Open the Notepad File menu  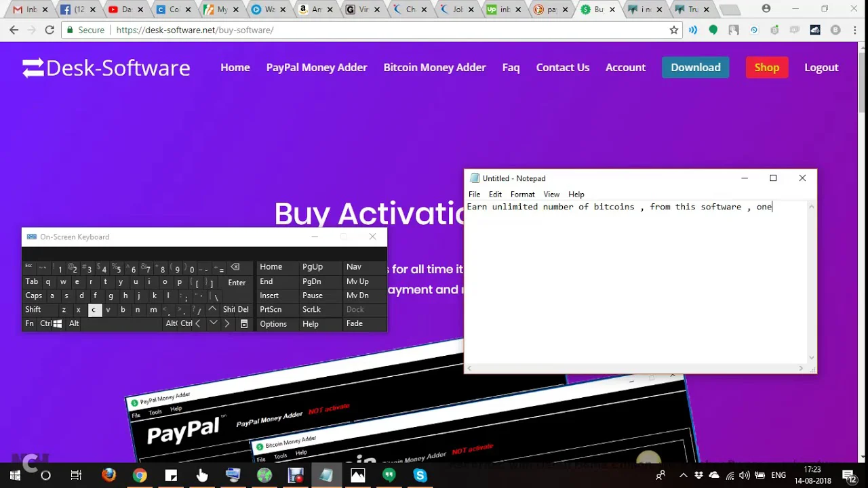pos(474,194)
